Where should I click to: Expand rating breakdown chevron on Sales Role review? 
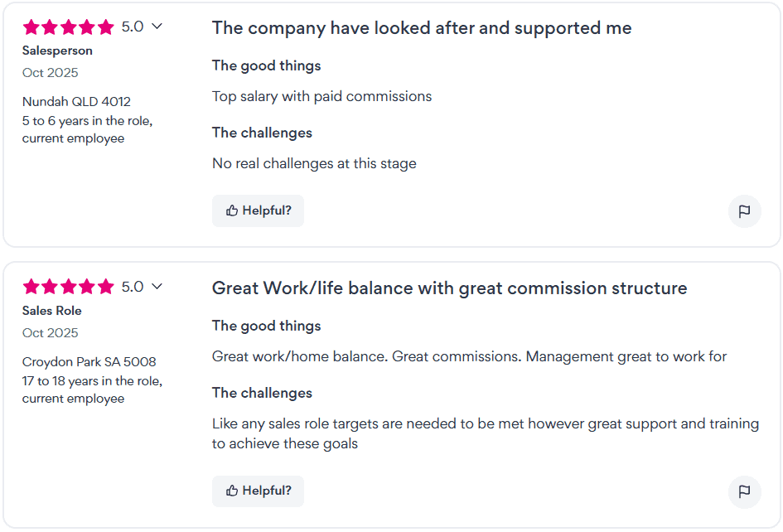click(x=157, y=287)
